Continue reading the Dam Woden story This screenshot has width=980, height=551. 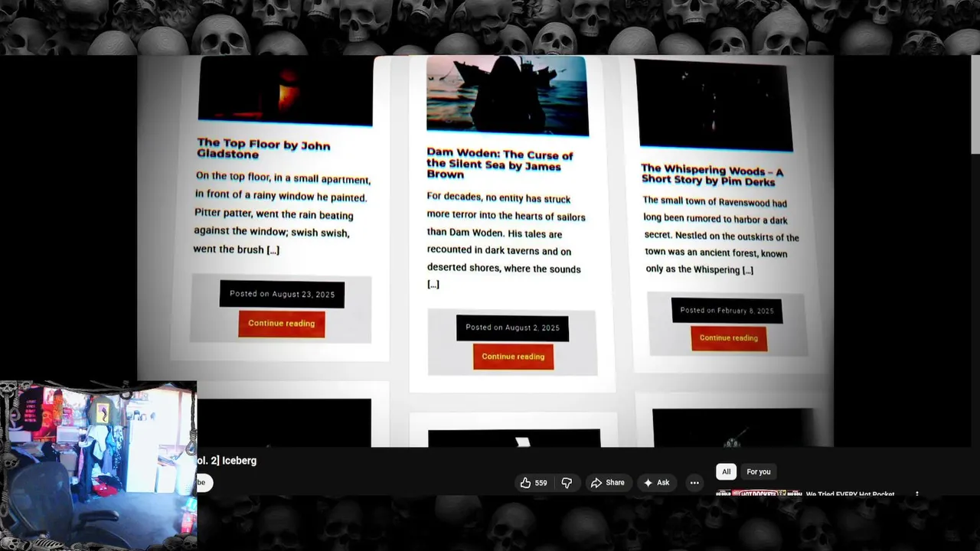(x=513, y=357)
